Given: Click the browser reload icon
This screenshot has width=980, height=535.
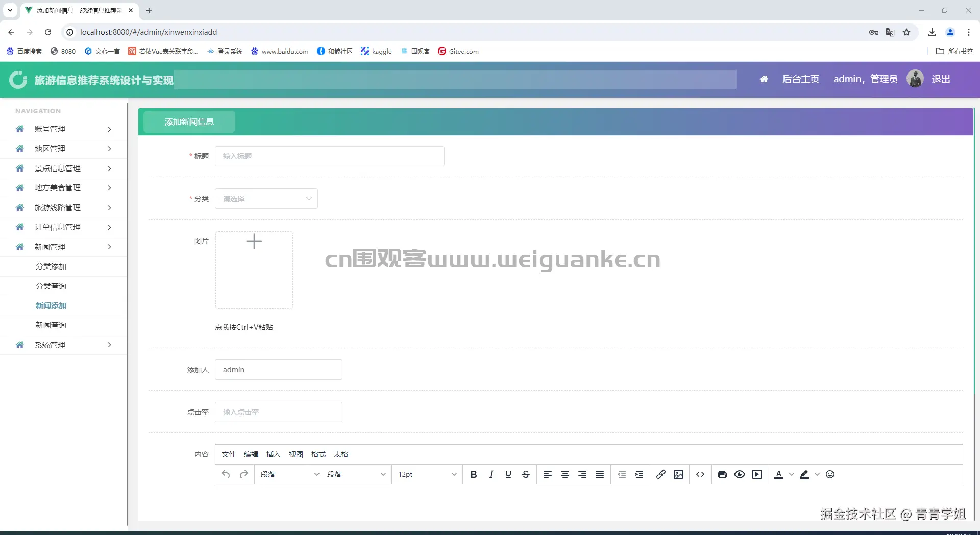Looking at the screenshot, I should click(48, 32).
